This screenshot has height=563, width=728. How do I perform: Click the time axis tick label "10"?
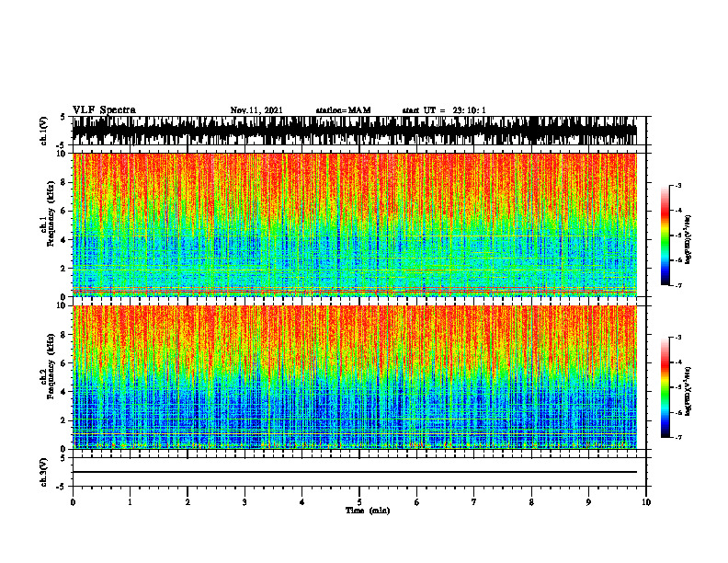[646, 502]
